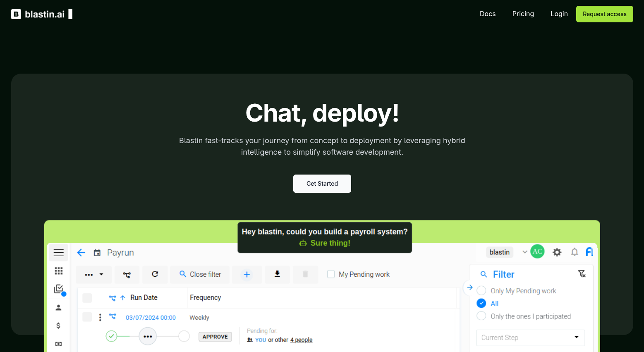Go to the Pricing page

[523, 14]
